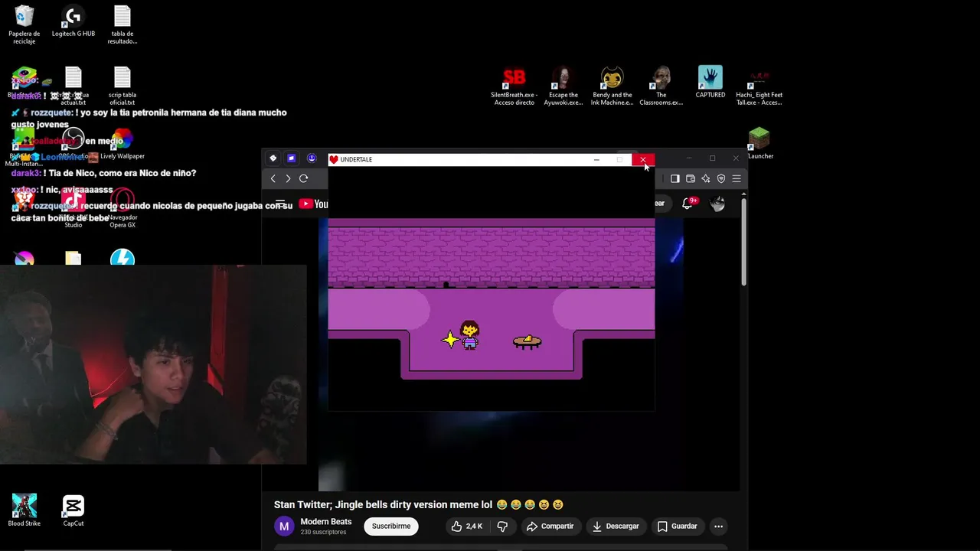Viewport: 980px width, 551px height.
Task: Open the Modern Beats channel link
Action: coord(326,522)
